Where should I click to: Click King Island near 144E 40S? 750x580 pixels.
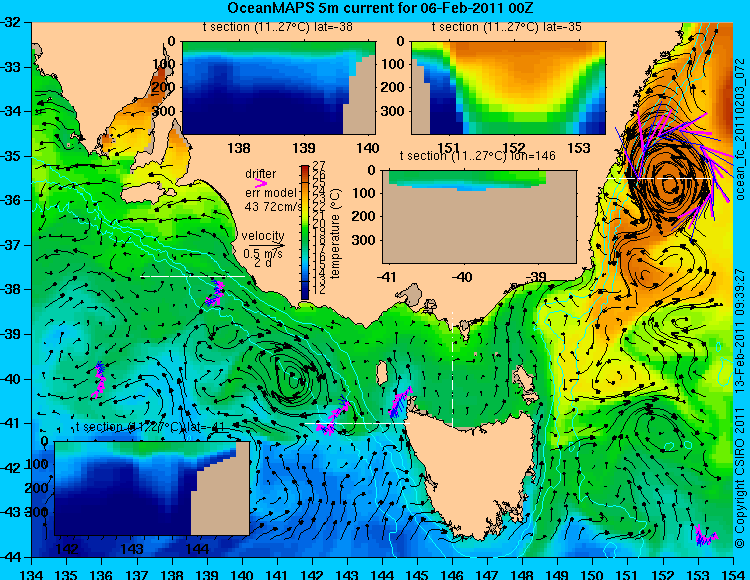tap(381, 374)
